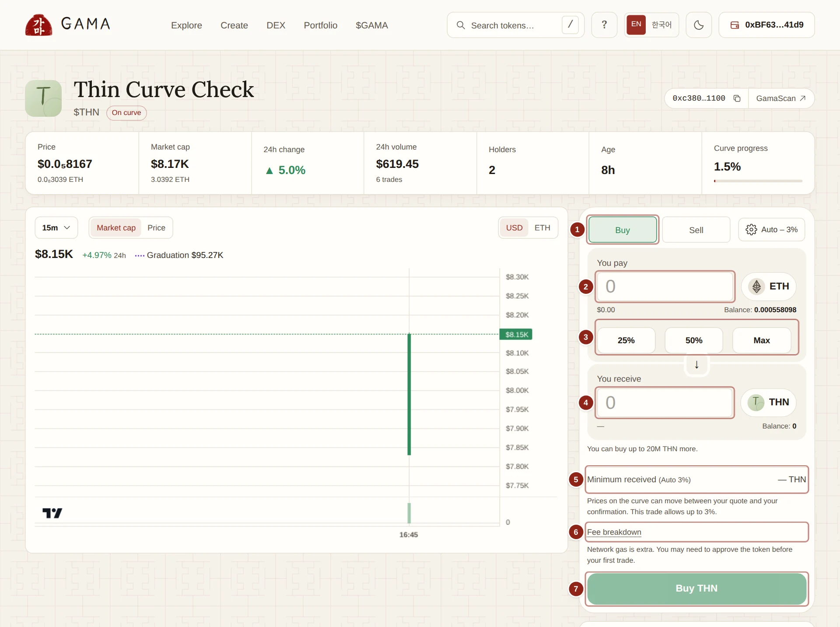The image size is (840, 627).
Task: Go to DEX page
Action: (x=276, y=25)
